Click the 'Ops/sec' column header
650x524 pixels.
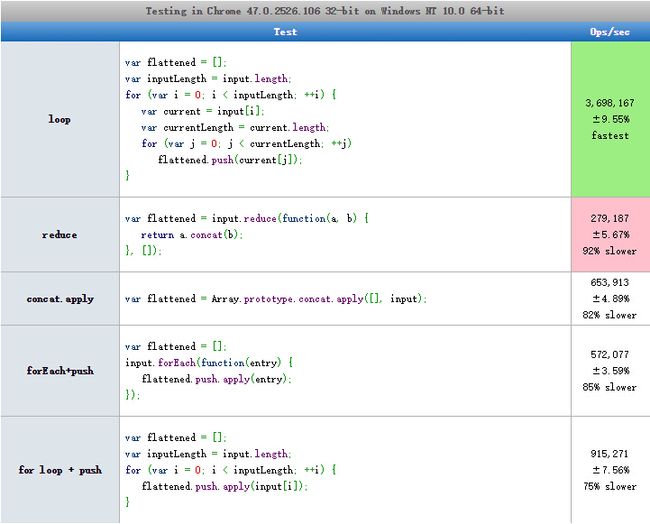(x=610, y=32)
